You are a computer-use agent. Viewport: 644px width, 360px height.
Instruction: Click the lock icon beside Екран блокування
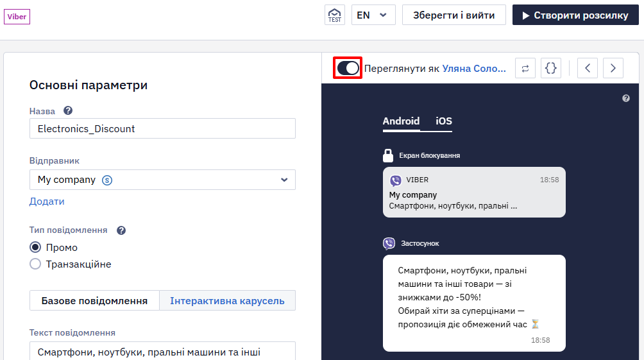[387, 155]
